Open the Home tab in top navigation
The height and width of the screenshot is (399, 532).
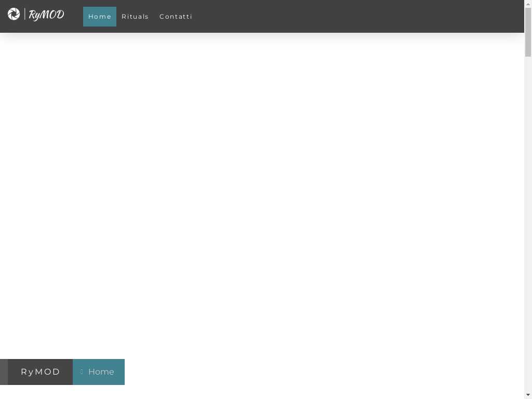point(100,17)
